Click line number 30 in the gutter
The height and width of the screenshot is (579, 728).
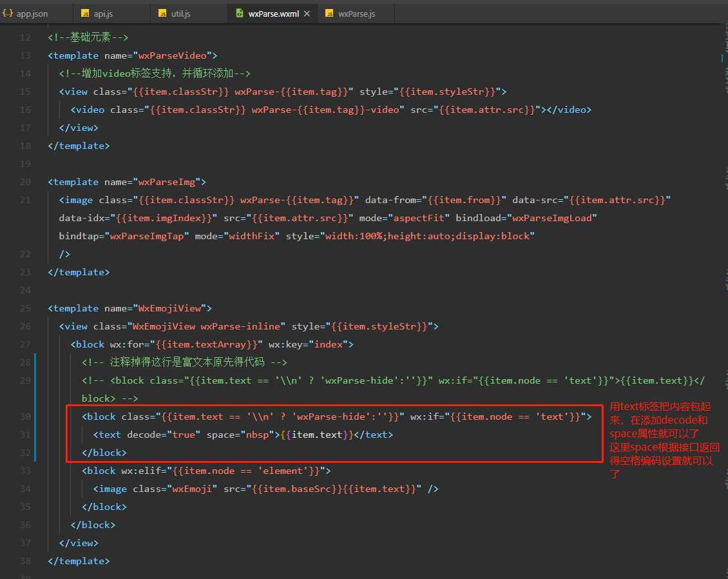[x=25, y=417]
